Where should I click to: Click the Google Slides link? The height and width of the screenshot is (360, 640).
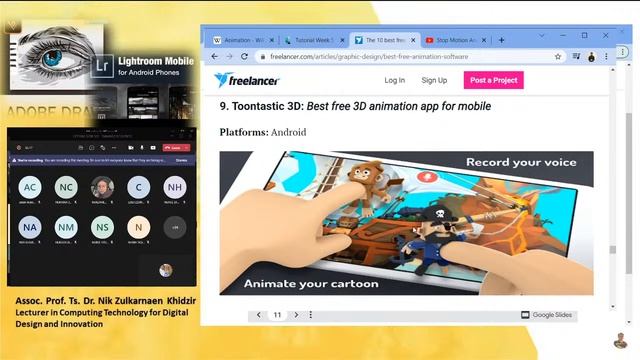pos(547,315)
